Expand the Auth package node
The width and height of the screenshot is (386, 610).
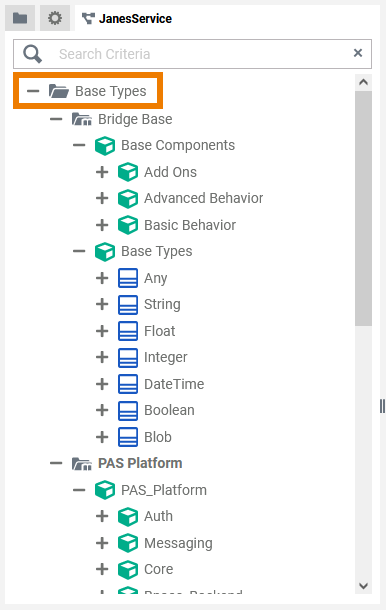click(x=102, y=516)
